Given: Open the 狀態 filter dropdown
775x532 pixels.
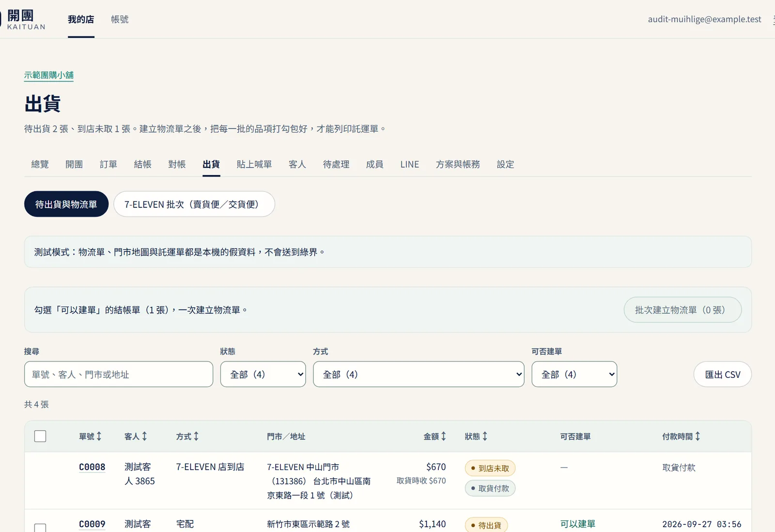Looking at the screenshot, I should (x=263, y=374).
